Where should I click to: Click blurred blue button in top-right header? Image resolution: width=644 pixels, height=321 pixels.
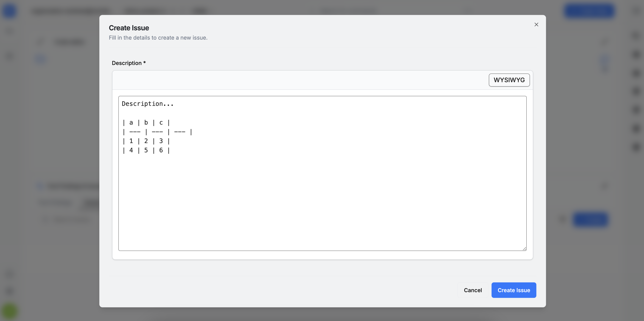[x=589, y=11]
